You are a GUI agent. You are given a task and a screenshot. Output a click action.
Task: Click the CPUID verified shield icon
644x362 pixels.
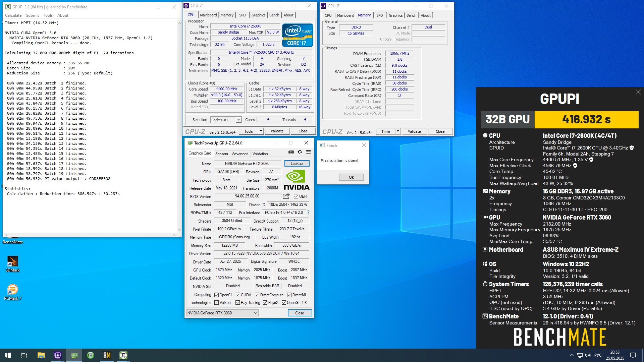[x=632, y=148]
